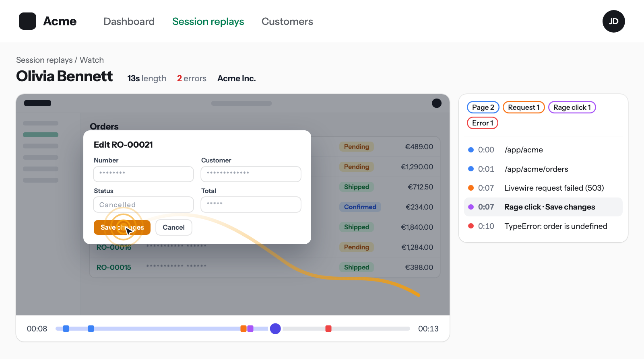Open the JD user avatar
Image resolution: width=644 pixels, height=362 pixels.
click(x=613, y=21)
